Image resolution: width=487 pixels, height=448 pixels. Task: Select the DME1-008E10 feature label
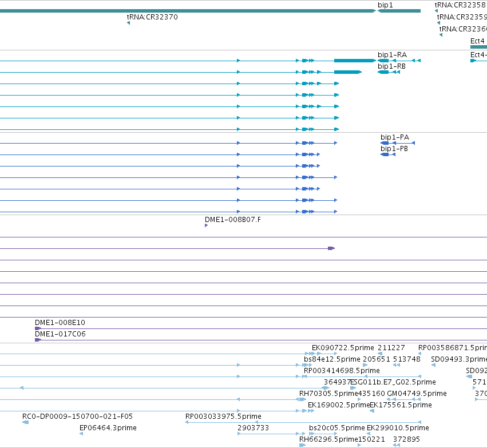pos(60,323)
